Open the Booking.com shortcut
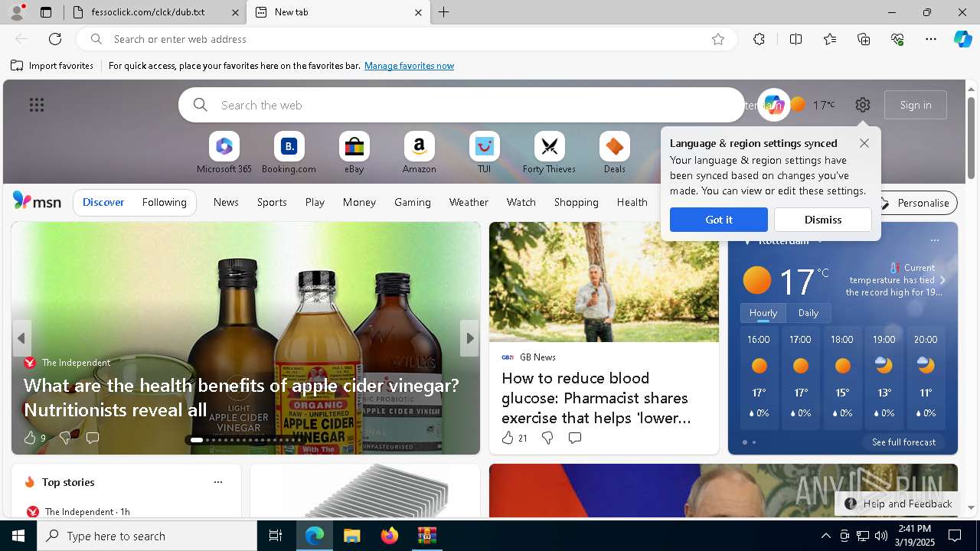Viewport: 980px width, 551px height. click(x=289, y=153)
